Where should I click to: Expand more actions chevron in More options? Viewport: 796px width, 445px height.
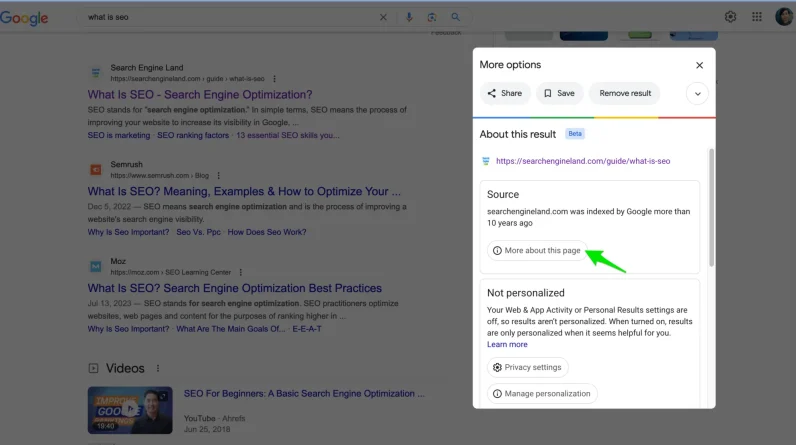point(698,93)
